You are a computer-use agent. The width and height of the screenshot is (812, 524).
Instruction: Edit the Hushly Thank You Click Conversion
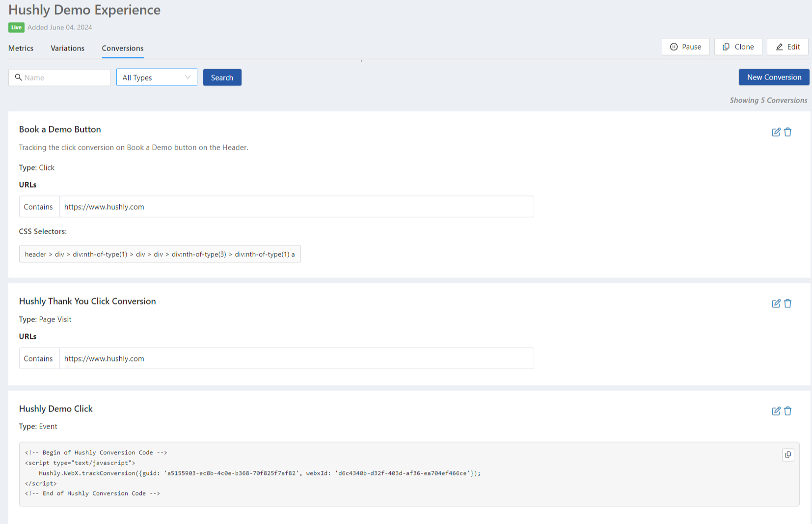tap(776, 303)
